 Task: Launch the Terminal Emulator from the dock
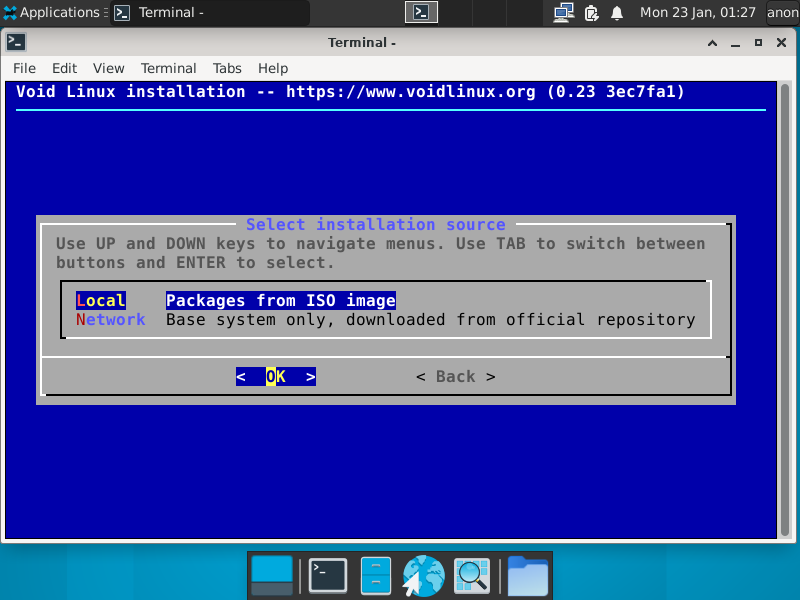[x=328, y=576]
